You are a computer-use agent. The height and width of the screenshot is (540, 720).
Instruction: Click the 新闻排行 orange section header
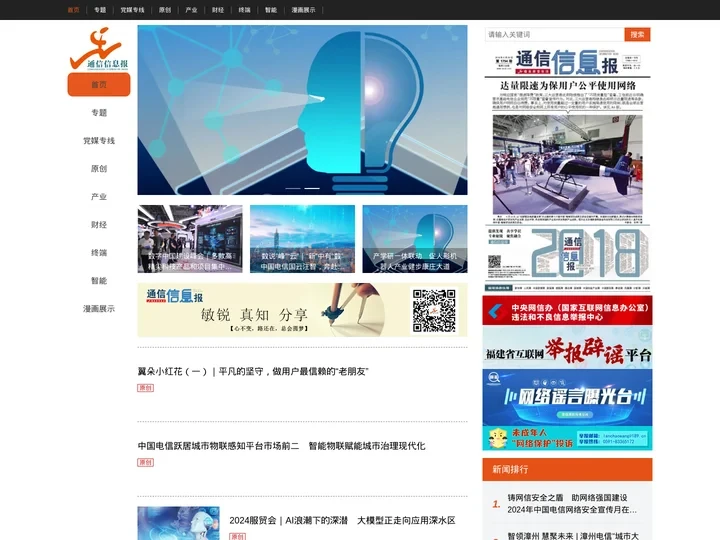pyautogui.click(x=568, y=469)
